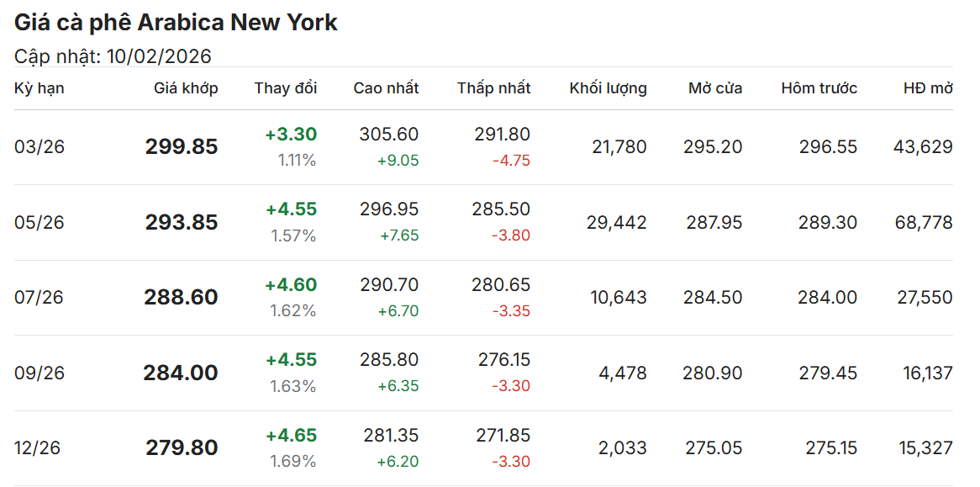Click the 05/26 volume value 29,442

pos(618,223)
